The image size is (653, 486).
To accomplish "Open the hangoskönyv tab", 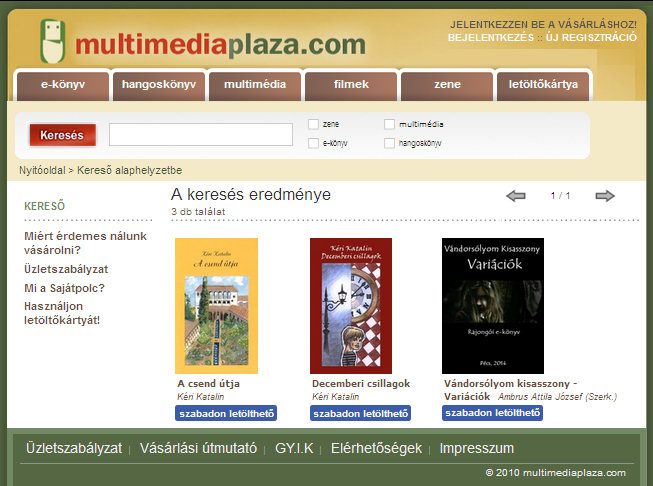I will point(159,86).
